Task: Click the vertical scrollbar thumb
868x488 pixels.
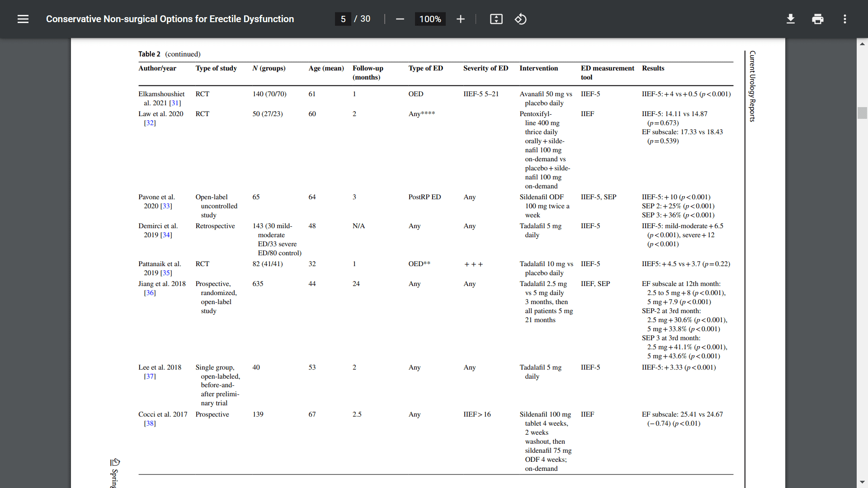Action: click(x=862, y=113)
